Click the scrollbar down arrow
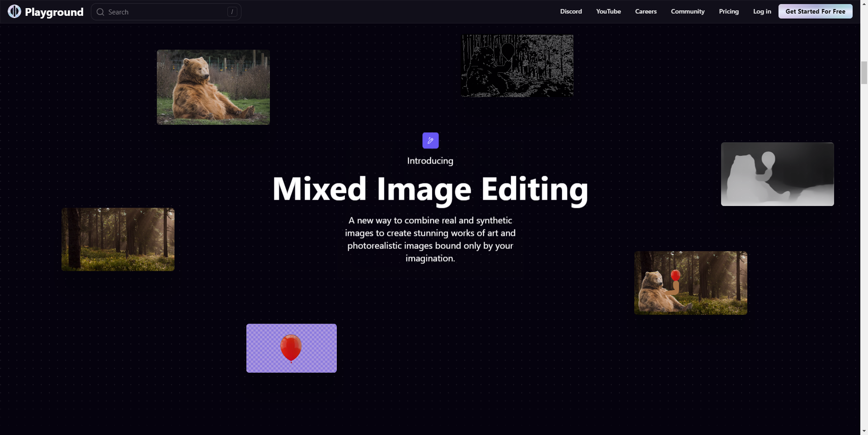The height and width of the screenshot is (435, 868). point(864,431)
